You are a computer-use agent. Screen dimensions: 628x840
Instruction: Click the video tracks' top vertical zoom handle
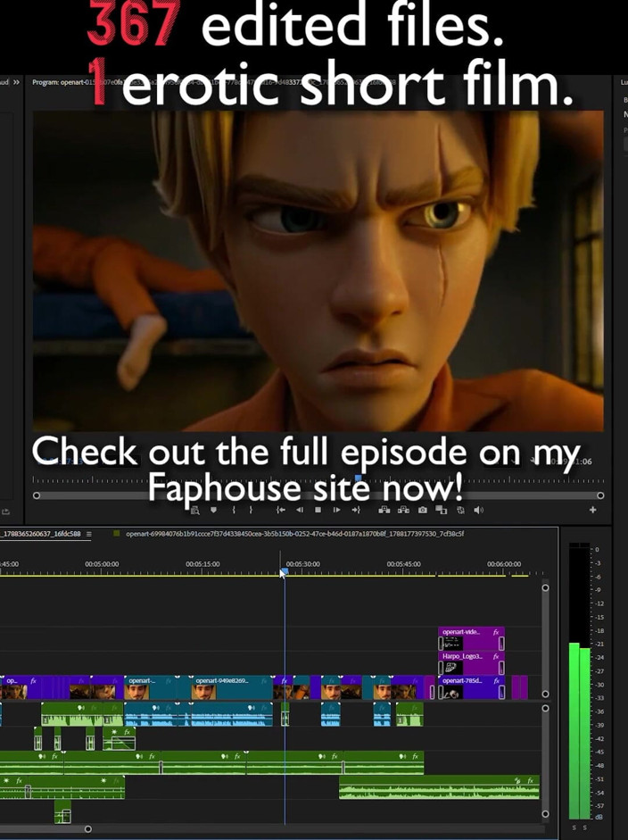click(x=546, y=587)
